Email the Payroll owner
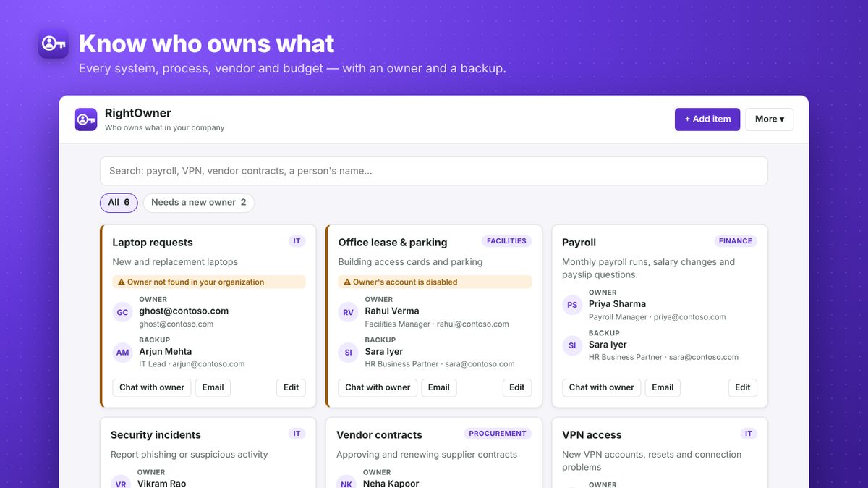 [663, 387]
